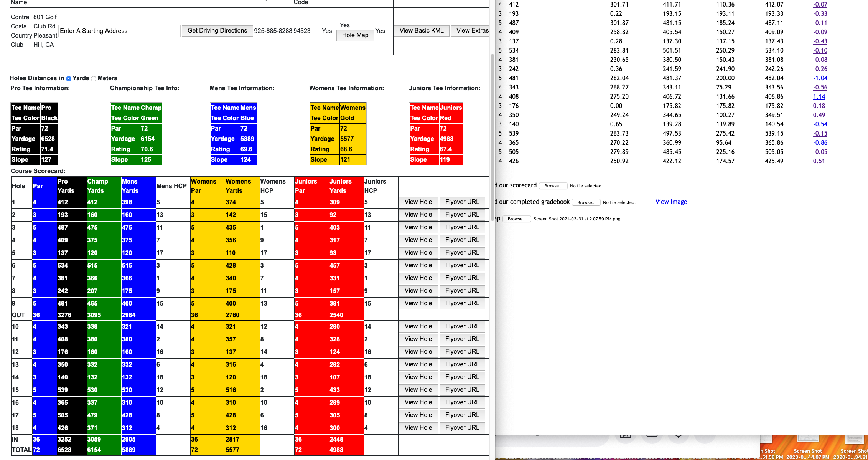Open the Hole Map button
The image size is (868, 460).
click(x=355, y=35)
